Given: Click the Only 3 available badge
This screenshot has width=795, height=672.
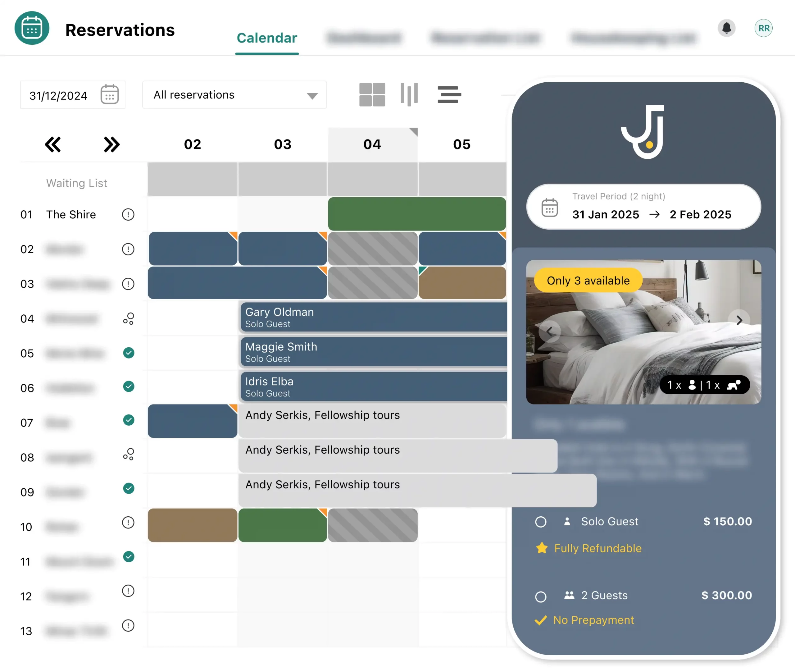Looking at the screenshot, I should point(588,280).
